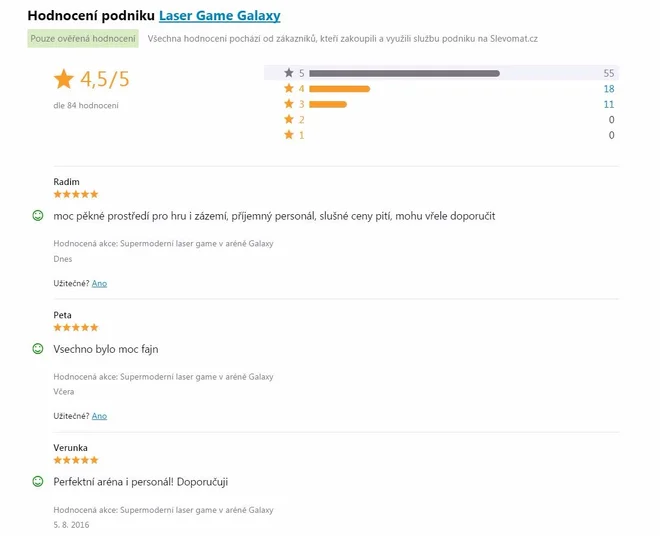Click the green smiley next to Verunka's review
This screenshot has width=660, height=536.
tap(38, 481)
